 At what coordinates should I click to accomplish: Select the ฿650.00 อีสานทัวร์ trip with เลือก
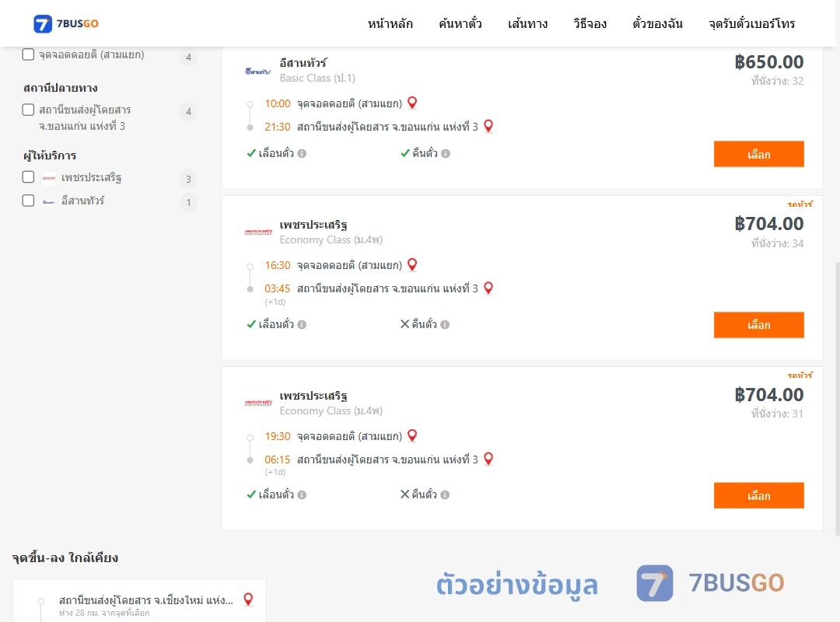tap(758, 154)
